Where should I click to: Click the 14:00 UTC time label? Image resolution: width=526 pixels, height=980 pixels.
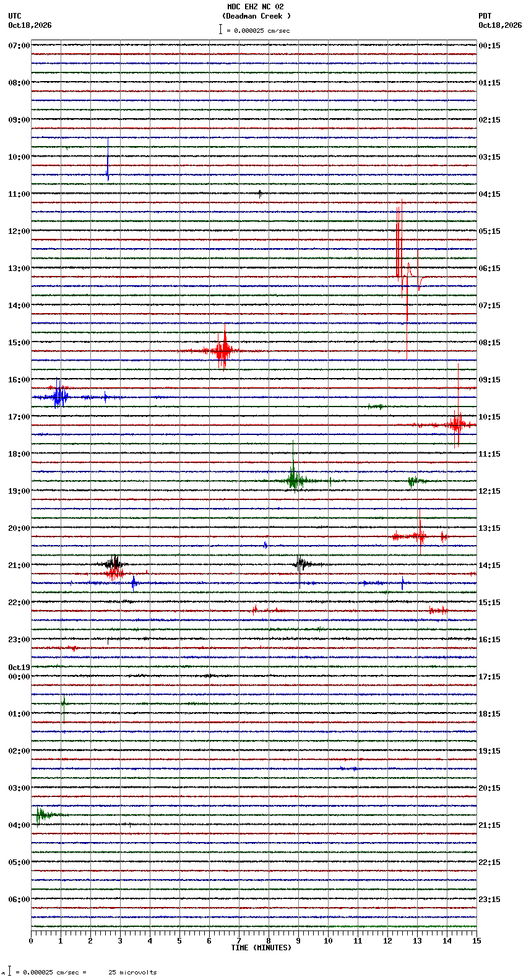[19, 306]
